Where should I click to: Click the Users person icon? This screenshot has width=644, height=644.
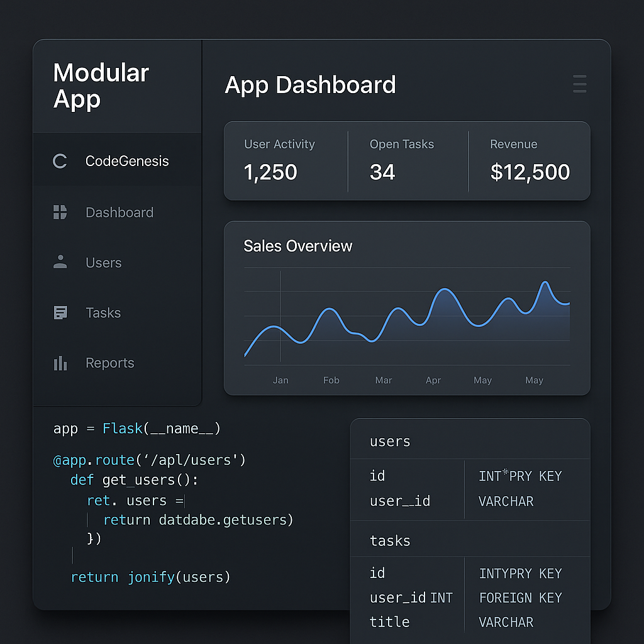point(60,262)
